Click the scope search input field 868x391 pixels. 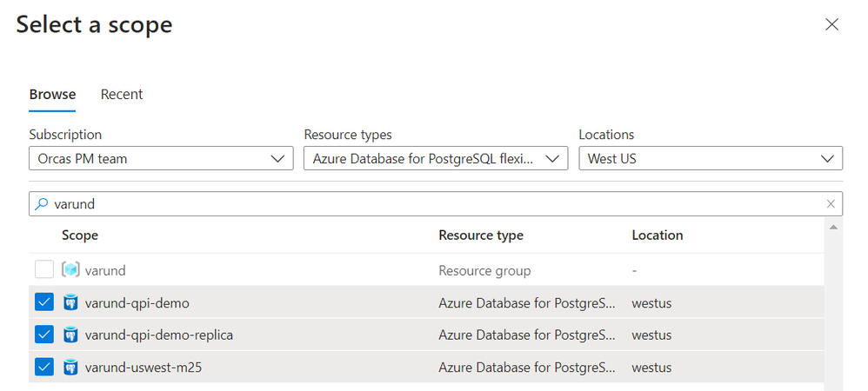click(435, 204)
